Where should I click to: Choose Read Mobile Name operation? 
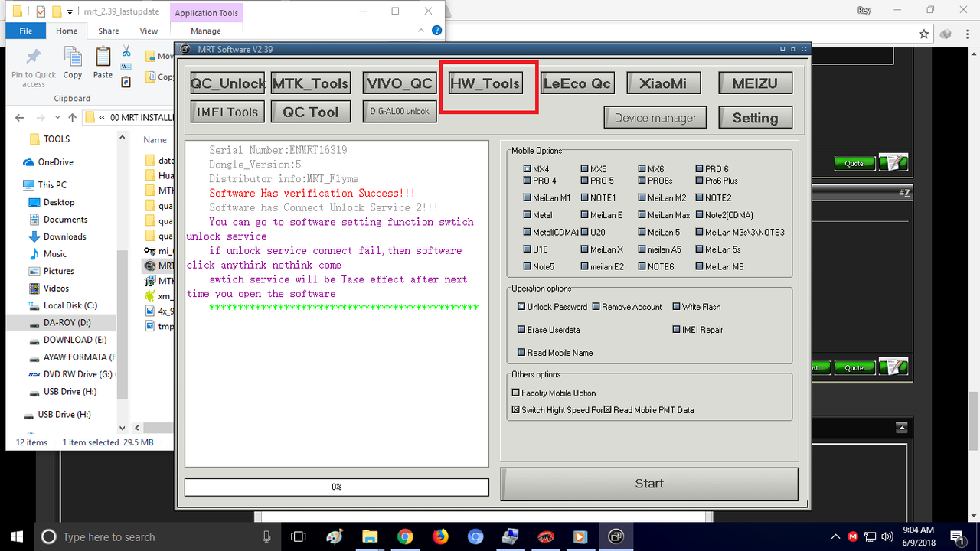(555, 353)
